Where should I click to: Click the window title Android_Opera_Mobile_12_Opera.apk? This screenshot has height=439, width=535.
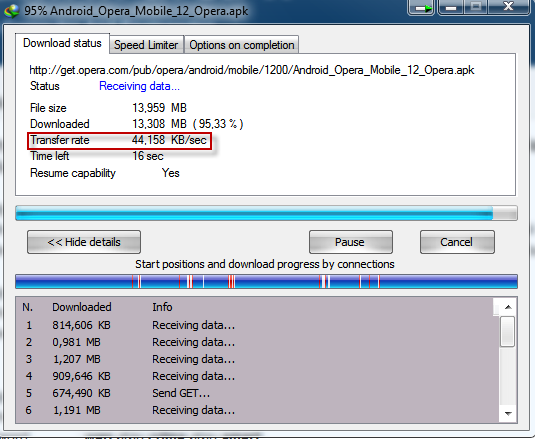click(149, 11)
